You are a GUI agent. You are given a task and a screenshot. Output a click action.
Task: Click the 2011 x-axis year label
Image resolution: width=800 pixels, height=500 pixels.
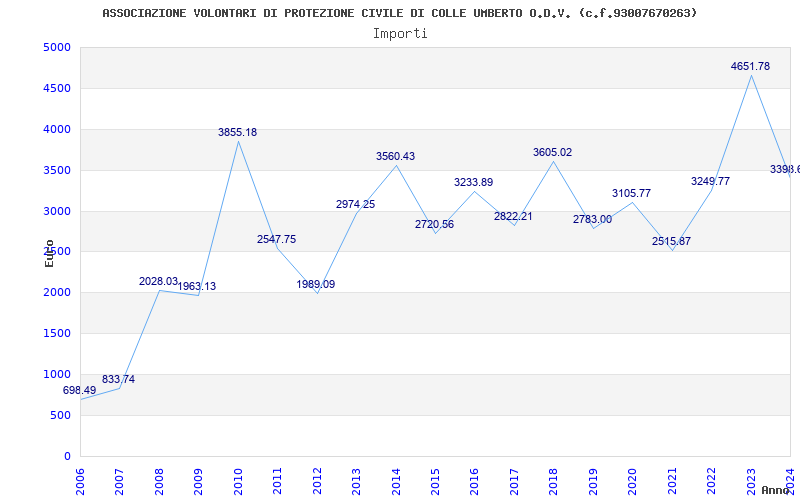click(277, 482)
